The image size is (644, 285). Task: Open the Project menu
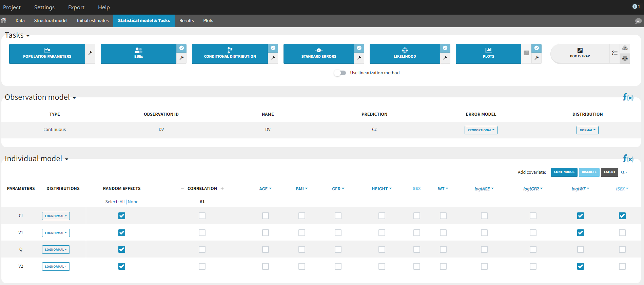pos(12,7)
